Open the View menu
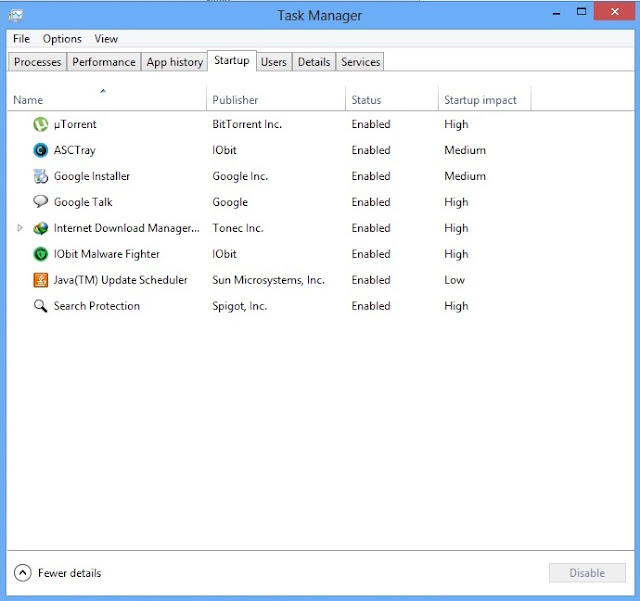This screenshot has height=601, width=640. click(x=106, y=39)
